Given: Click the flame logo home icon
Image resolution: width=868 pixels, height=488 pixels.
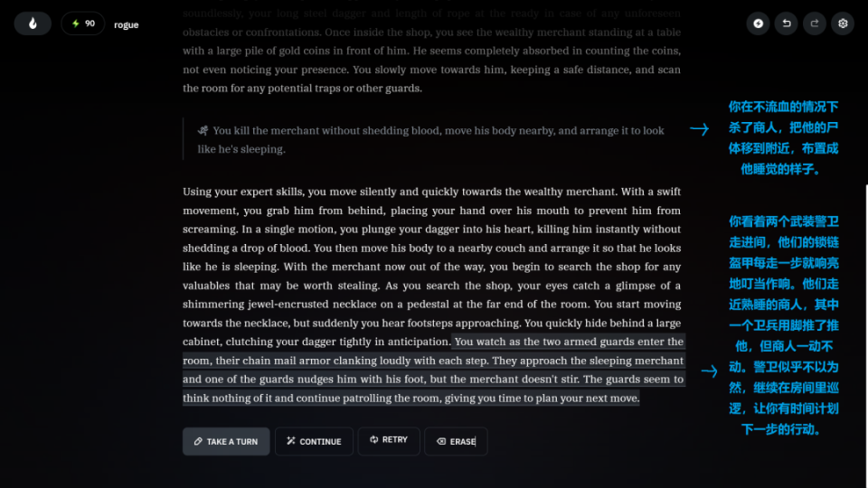Looking at the screenshot, I should tap(33, 23).
